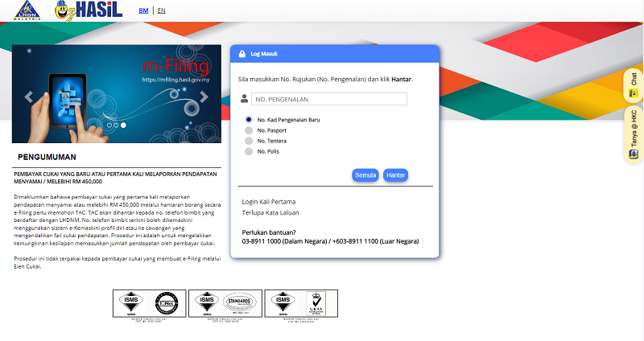
Task: Click the ISMS UKAS certification badge
Action: 301,304
